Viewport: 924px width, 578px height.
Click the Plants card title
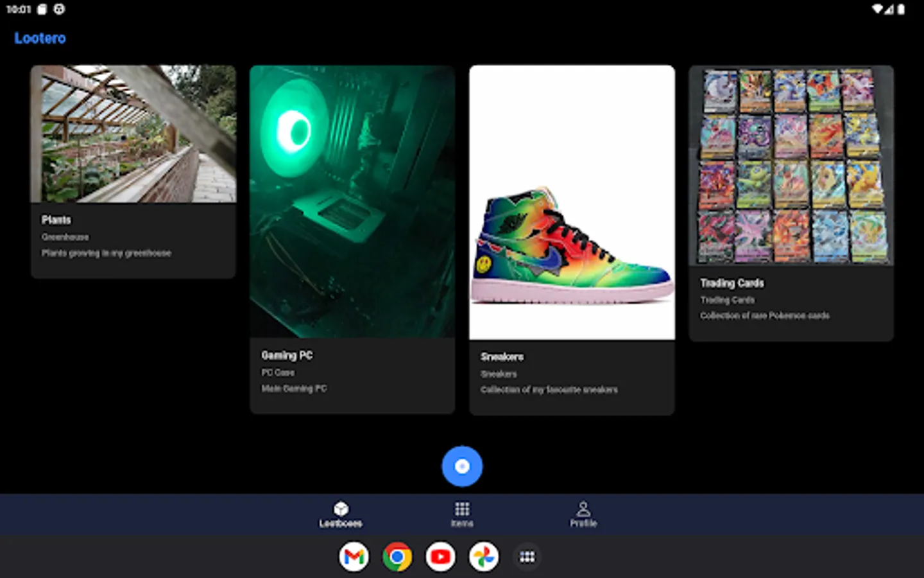coord(56,220)
